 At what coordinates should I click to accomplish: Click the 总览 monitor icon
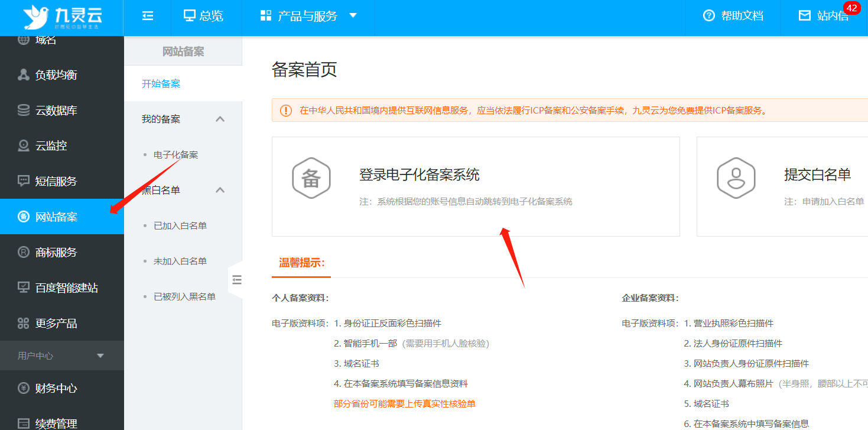point(190,15)
